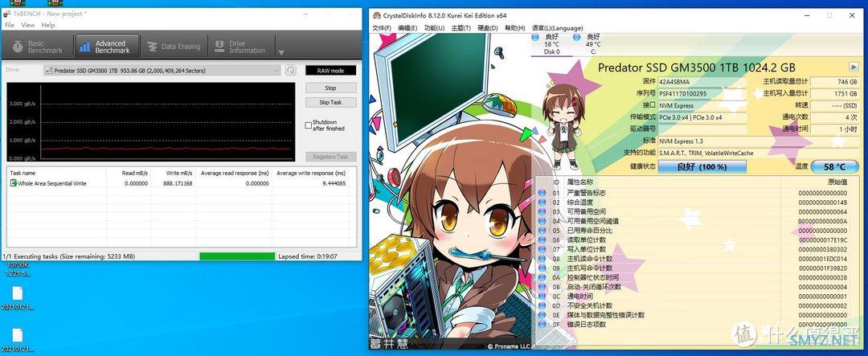The height and width of the screenshot is (356, 868).
Task: Open CrystalDiskInfo 编辑(E) menu
Action: [x=408, y=27]
